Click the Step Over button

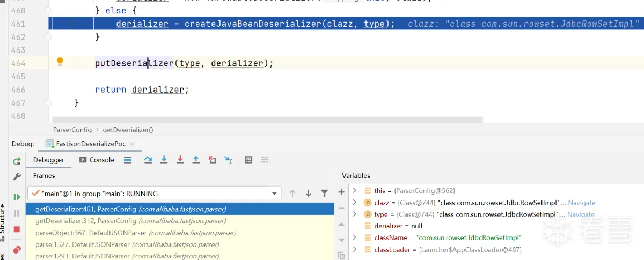(x=148, y=160)
